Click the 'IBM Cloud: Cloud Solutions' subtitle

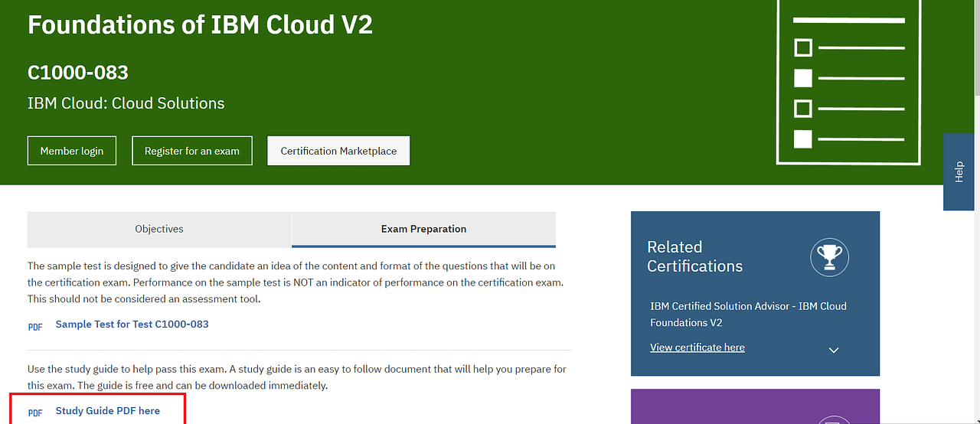pos(126,103)
